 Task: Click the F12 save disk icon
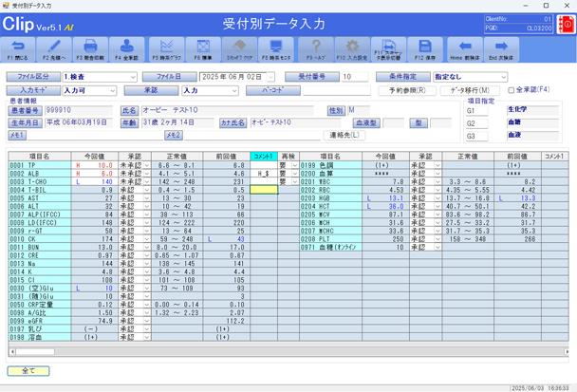(427, 48)
